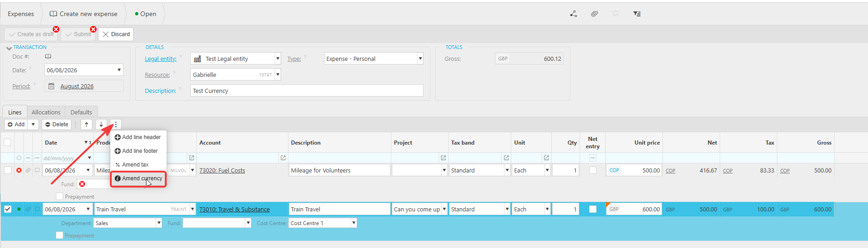Select the Mileage row checkbox
The width and height of the screenshot is (868, 248).
[x=7, y=170]
